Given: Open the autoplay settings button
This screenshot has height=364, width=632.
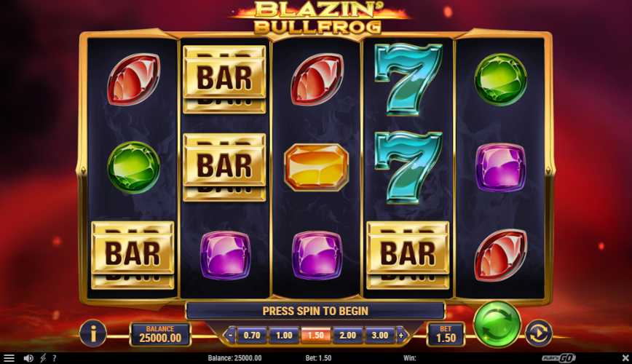Looking at the screenshot, I should click(x=539, y=333).
